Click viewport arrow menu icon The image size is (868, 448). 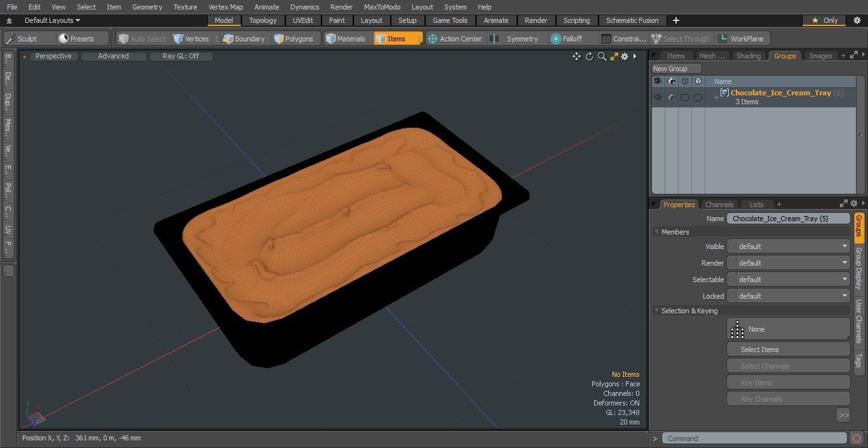tap(635, 57)
